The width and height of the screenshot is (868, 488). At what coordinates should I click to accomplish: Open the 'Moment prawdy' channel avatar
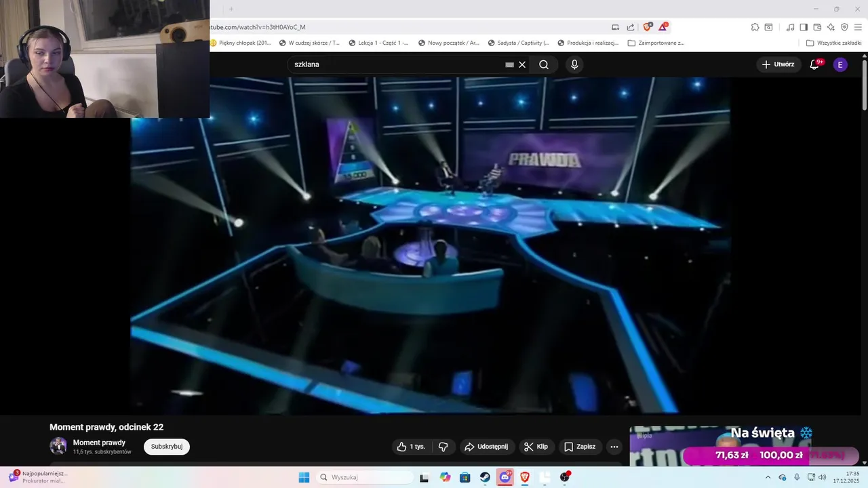pos(58,446)
